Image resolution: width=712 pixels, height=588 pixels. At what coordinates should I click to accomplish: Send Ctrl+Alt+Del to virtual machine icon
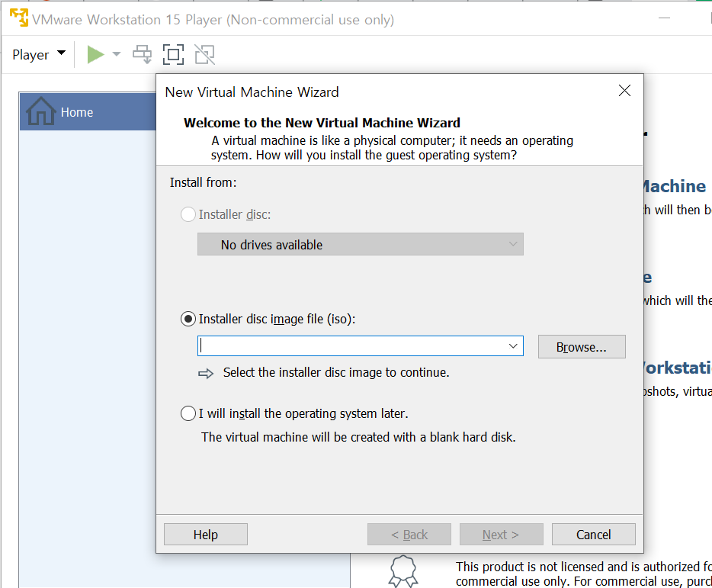(142, 54)
